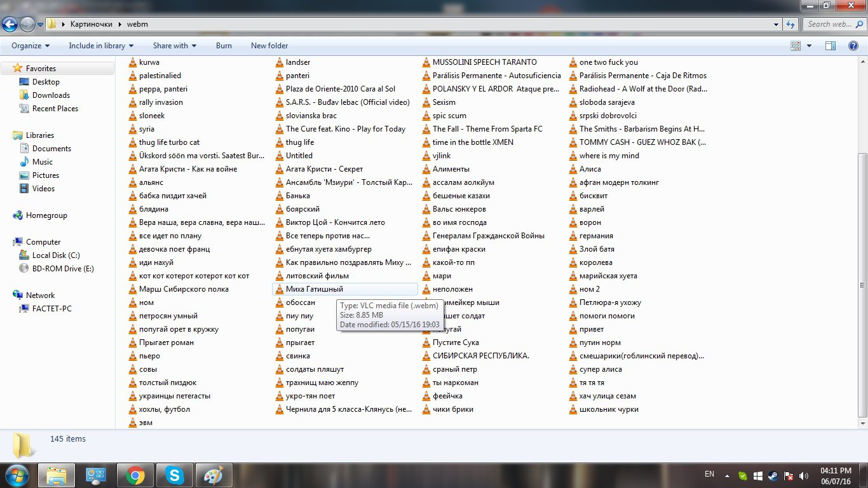Click the volume speaker tray icon
Screen dimensions: 868x488
pyautogui.click(x=804, y=475)
